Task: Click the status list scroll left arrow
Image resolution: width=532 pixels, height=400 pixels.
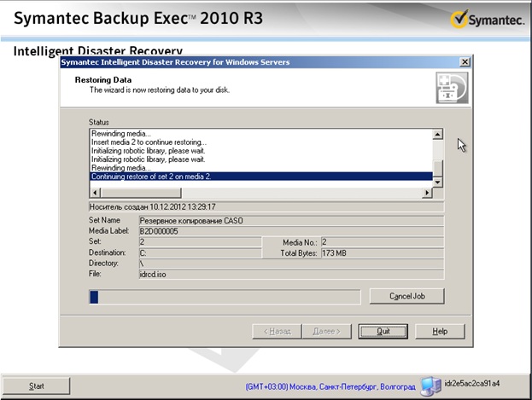Action: (x=95, y=193)
